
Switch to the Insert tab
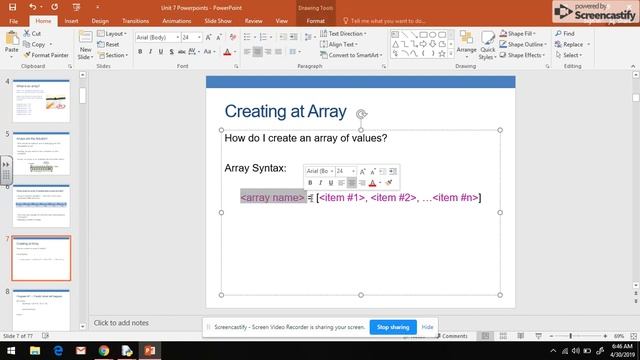click(71, 21)
